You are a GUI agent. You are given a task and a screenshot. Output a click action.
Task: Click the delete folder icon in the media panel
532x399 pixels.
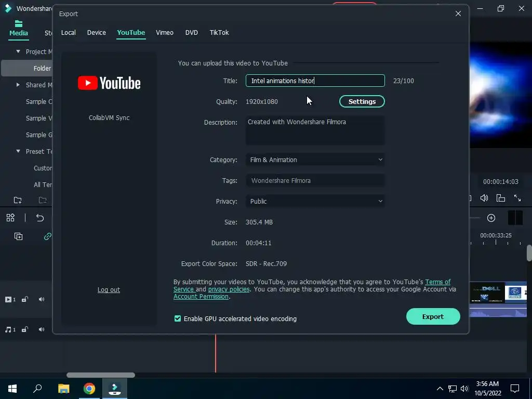pyautogui.click(x=43, y=200)
